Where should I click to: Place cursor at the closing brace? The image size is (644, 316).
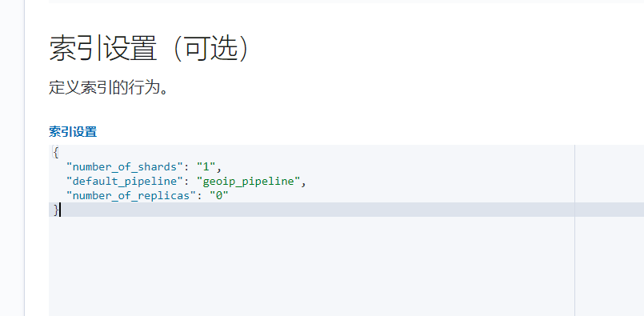pos(56,210)
